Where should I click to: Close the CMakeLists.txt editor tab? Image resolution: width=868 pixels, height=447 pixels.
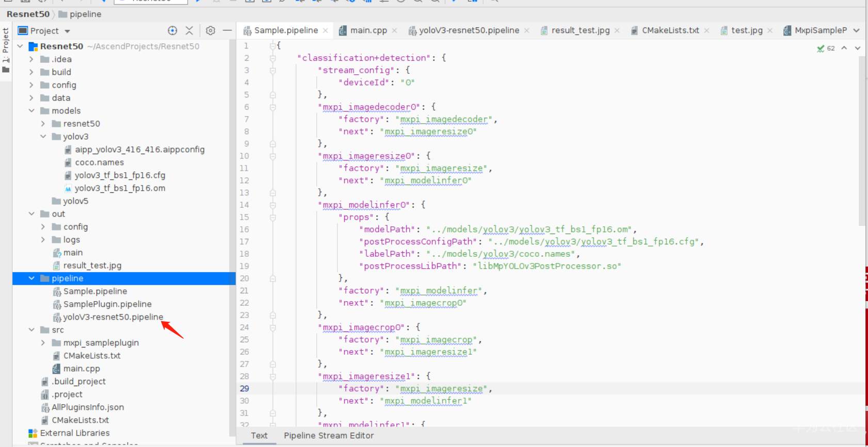[x=706, y=30]
